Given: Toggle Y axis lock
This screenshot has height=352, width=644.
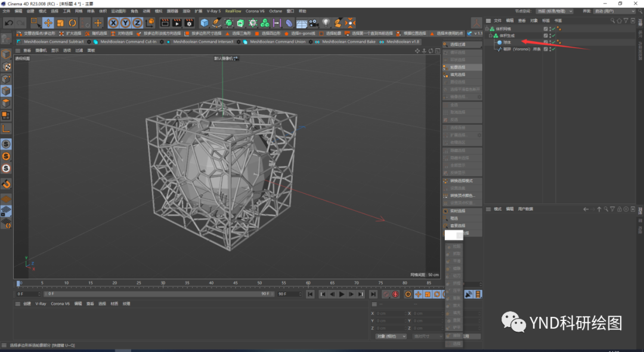Looking at the screenshot, I should 125,23.
